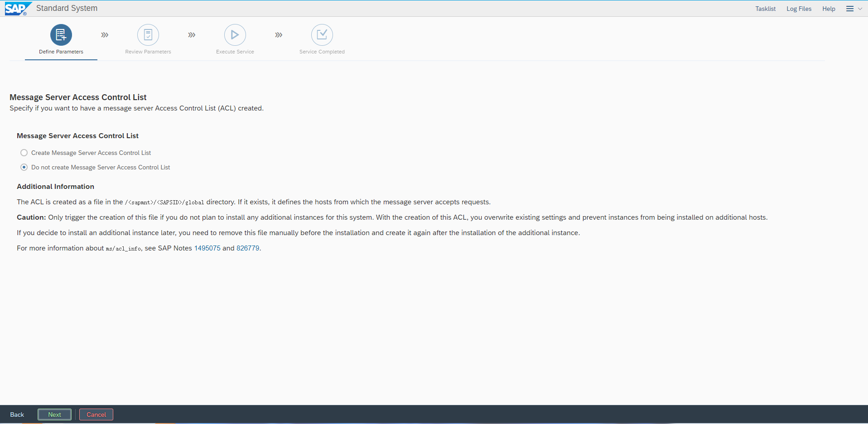The height and width of the screenshot is (424, 868).
Task: Open the Help menu item
Action: click(829, 9)
